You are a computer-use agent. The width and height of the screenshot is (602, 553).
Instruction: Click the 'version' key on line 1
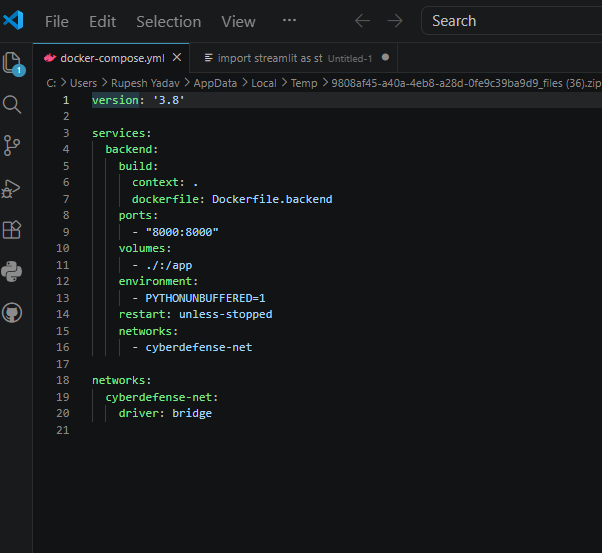click(x=116, y=100)
